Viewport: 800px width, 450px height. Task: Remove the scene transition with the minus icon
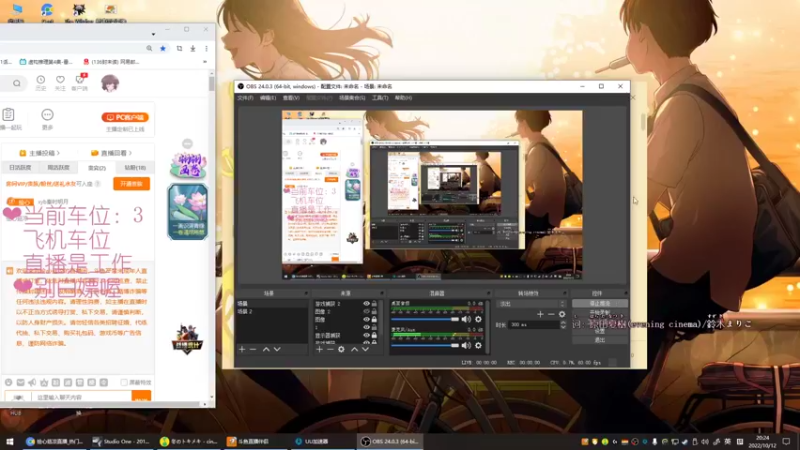tap(551, 314)
